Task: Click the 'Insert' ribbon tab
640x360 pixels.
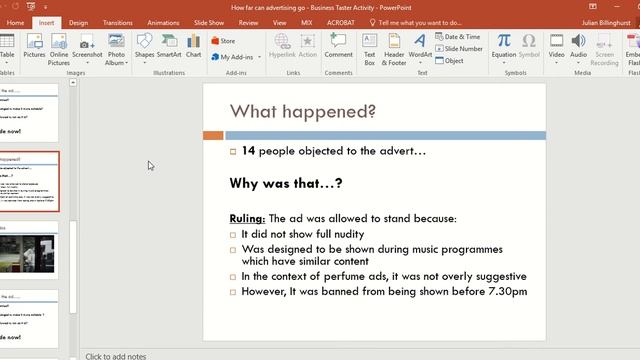Action: 47,23
